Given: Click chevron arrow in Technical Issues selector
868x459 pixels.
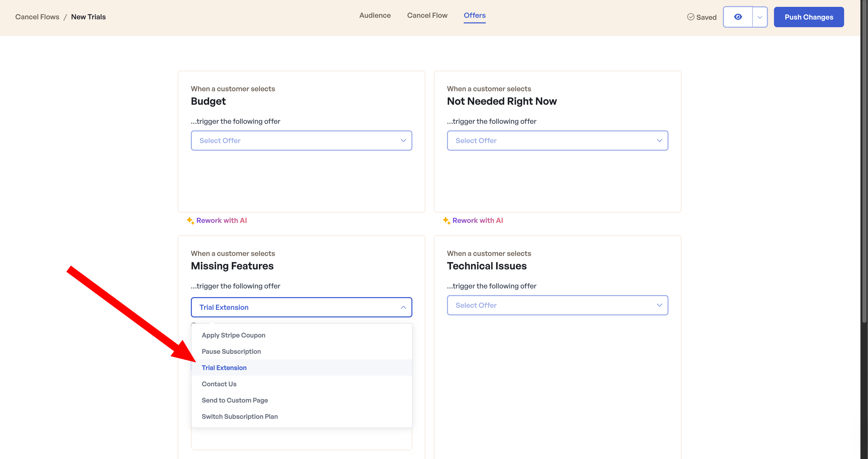Looking at the screenshot, I should pos(659,305).
